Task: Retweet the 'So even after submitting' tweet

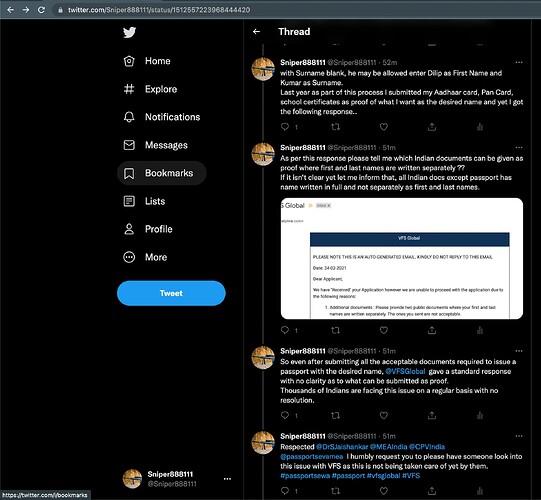Action: [x=335, y=415]
